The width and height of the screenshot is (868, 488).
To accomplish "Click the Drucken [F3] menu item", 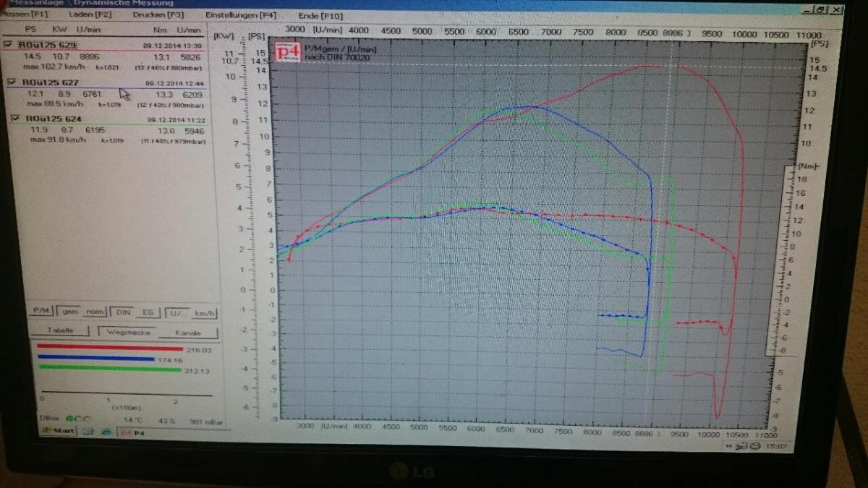I will [x=158, y=14].
